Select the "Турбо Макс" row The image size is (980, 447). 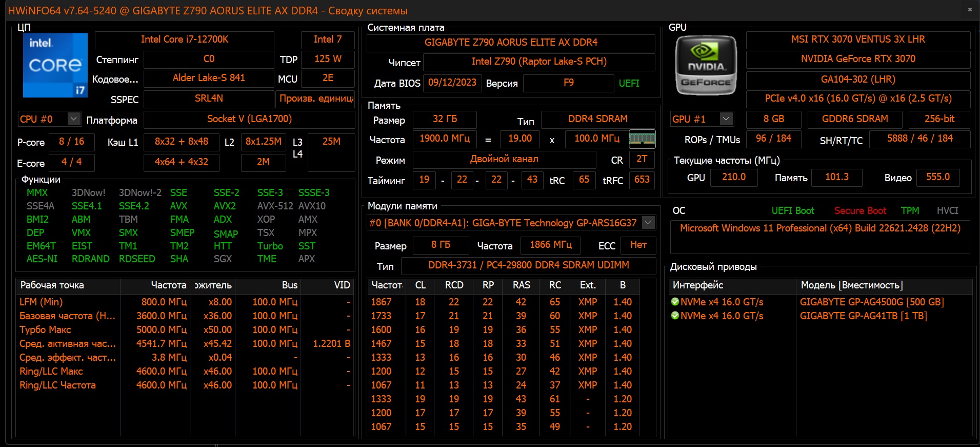coord(45,329)
